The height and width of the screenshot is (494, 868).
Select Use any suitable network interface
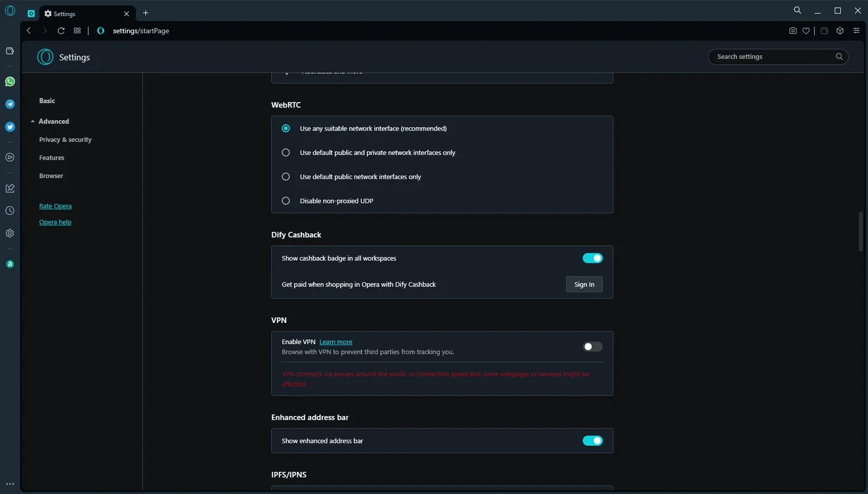[285, 128]
